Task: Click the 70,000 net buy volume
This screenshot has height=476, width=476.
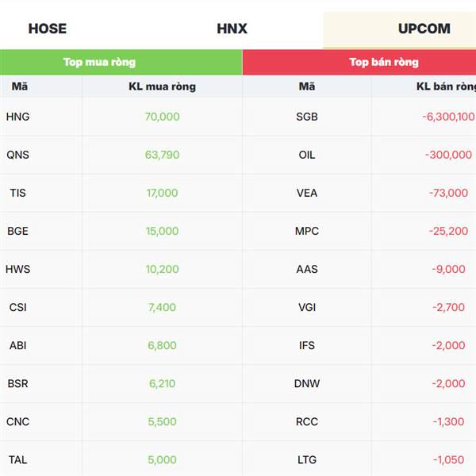Action: [162, 117]
